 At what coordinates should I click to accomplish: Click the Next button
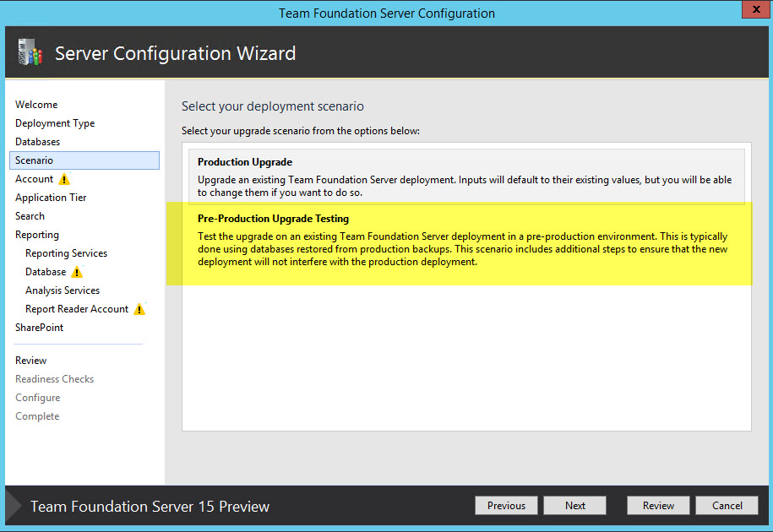pos(574,505)
